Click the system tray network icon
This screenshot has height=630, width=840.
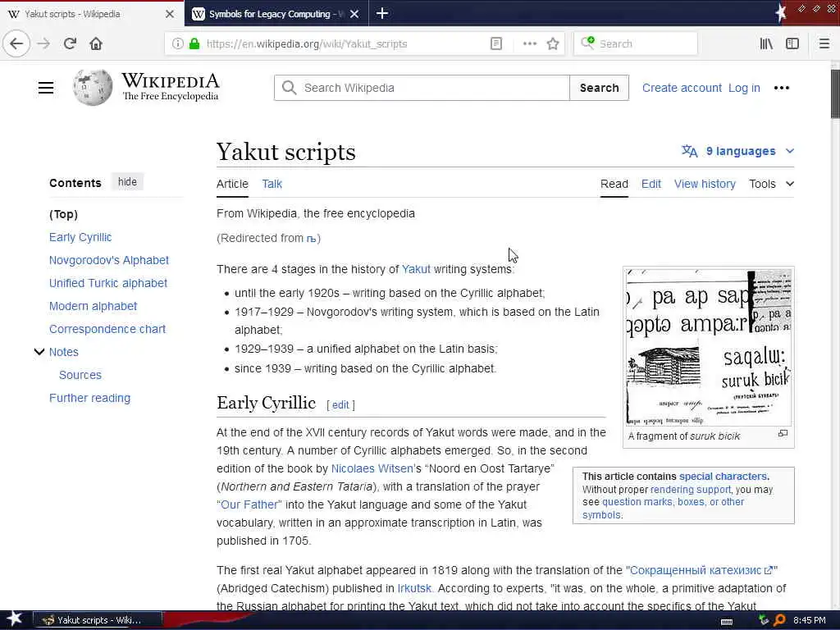point(764,620)
